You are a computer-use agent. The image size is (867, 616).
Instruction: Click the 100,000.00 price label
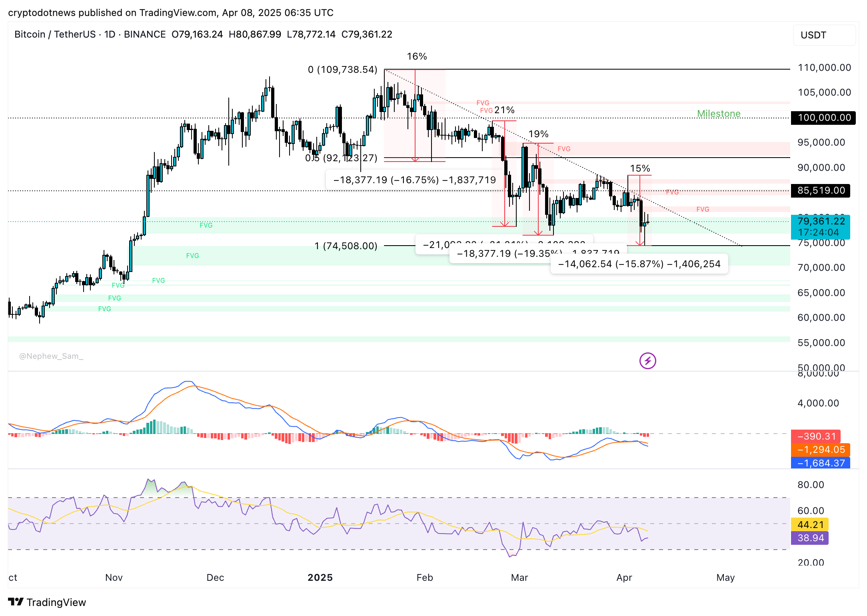(823, 118)
